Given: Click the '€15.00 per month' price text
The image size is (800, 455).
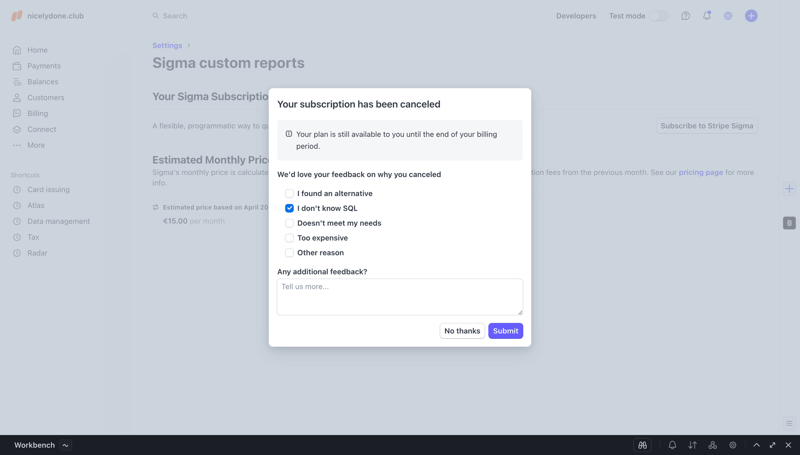Looking at the screenshot, I should click(194, 221).
